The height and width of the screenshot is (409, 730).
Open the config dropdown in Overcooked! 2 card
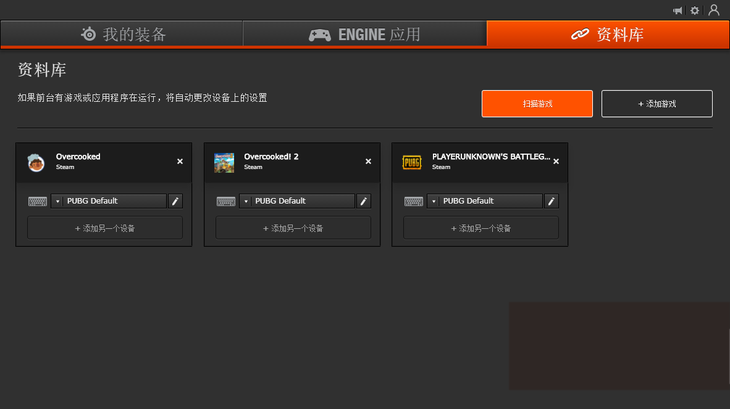(297, 201)
